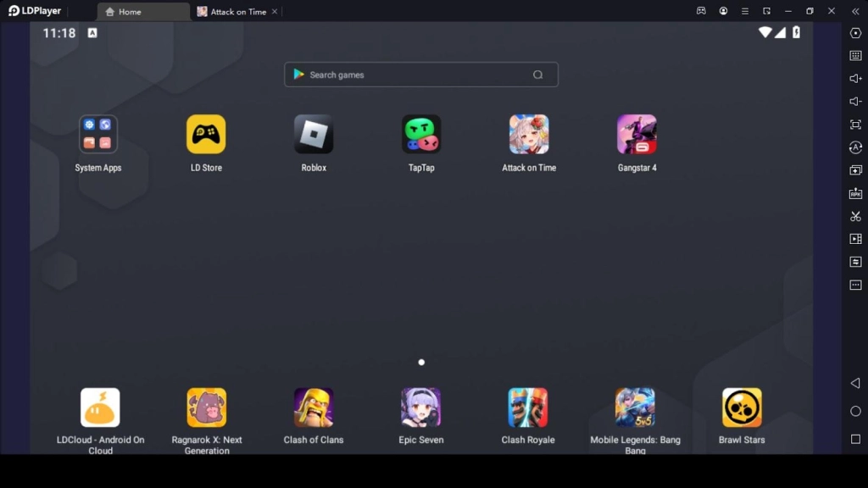Click the home screen page indicator dot
The height and width of the screenshot is (488, 868).
(421, 363)
